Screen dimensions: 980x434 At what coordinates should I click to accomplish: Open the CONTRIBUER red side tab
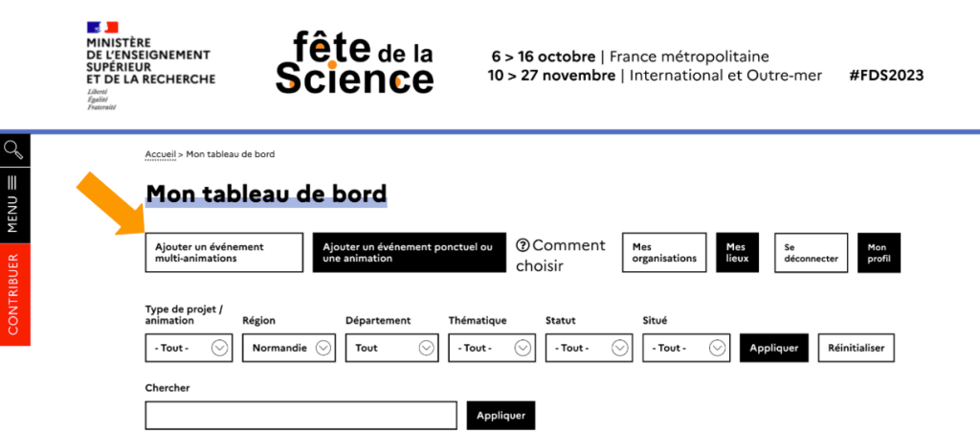click(13, 293)
